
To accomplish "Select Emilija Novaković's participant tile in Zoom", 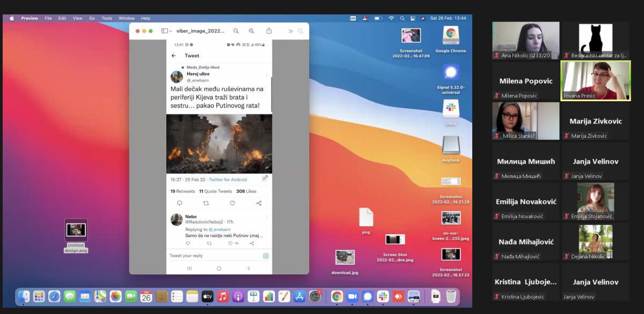I will point(526,201).
